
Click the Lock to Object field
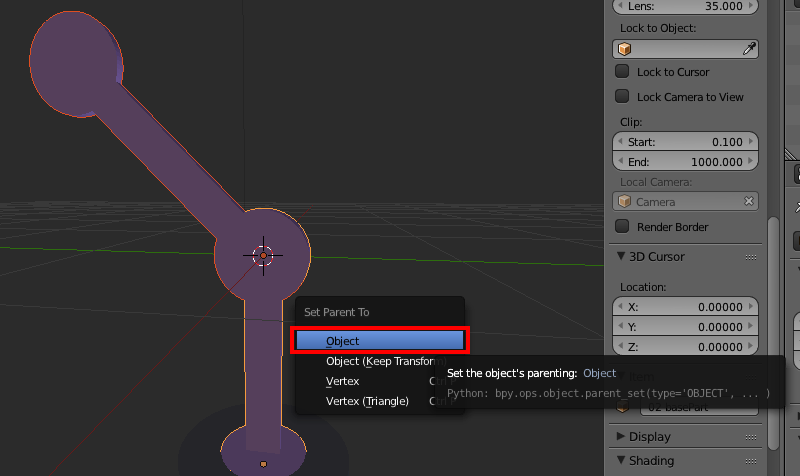(x=685, y=49)
